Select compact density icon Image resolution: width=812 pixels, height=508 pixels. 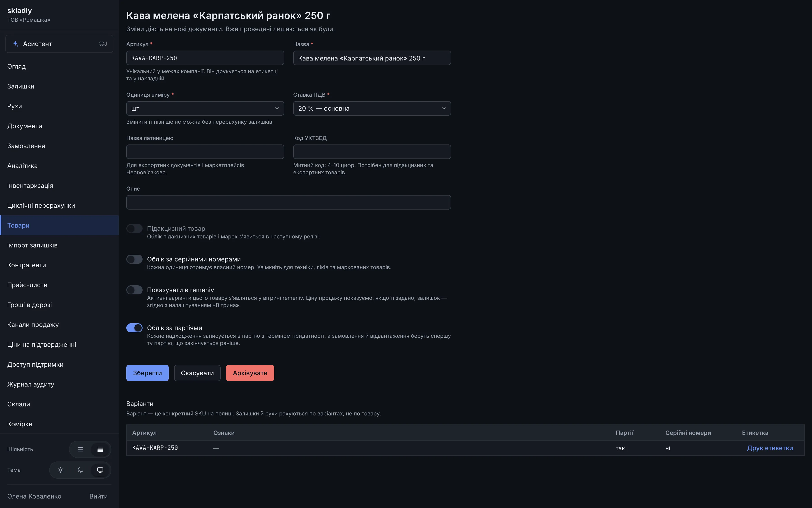[x=100, y=449]
